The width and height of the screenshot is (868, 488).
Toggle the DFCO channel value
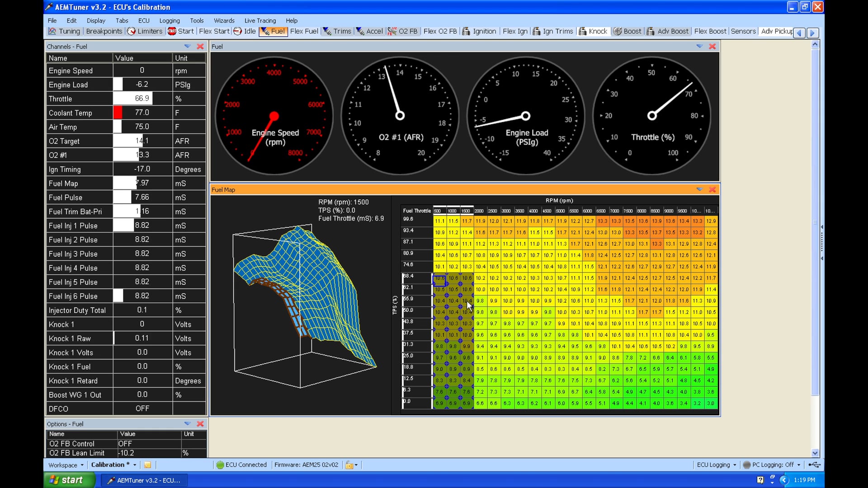tap(142, 408)
